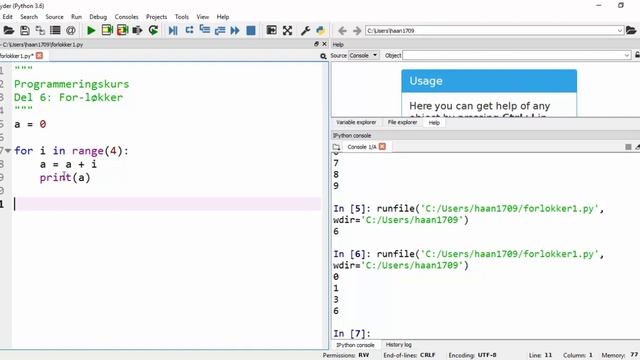
Task: Expand the working directory path dropdown
Action: [620, 31]
